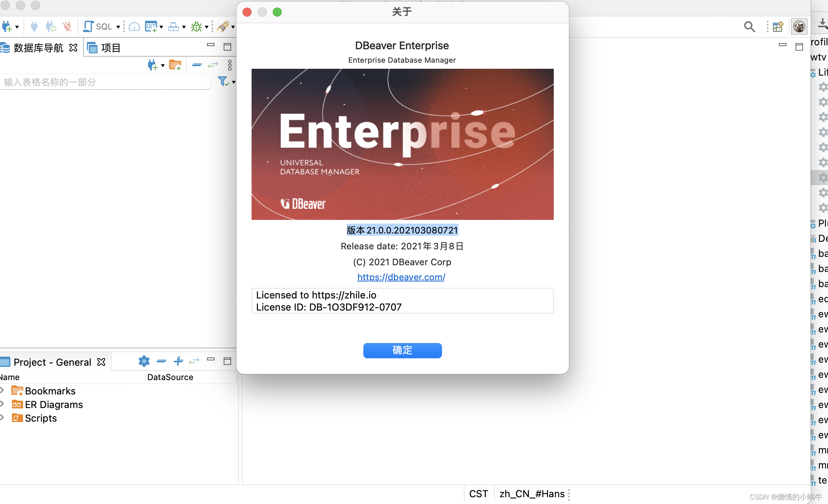This screenshot has height=504, width=828.
Task: Click the green Debug bug icon
Action: coord(196,27)
